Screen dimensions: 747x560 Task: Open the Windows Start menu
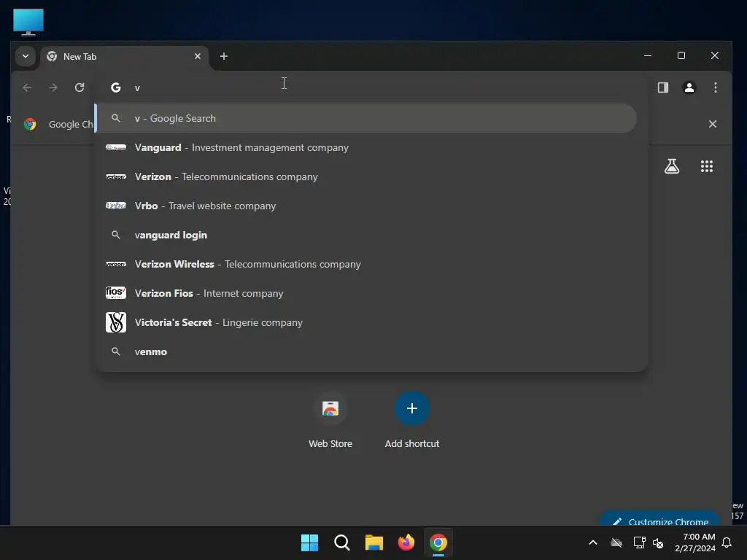coord(309,542)
